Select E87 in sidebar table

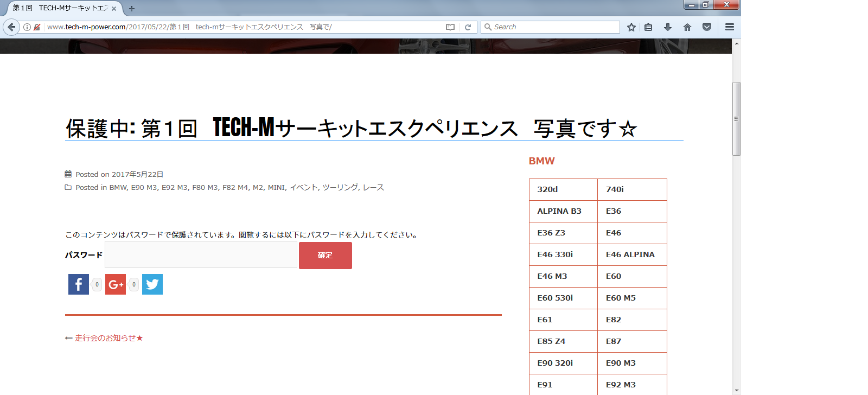(x=614, y=341)
